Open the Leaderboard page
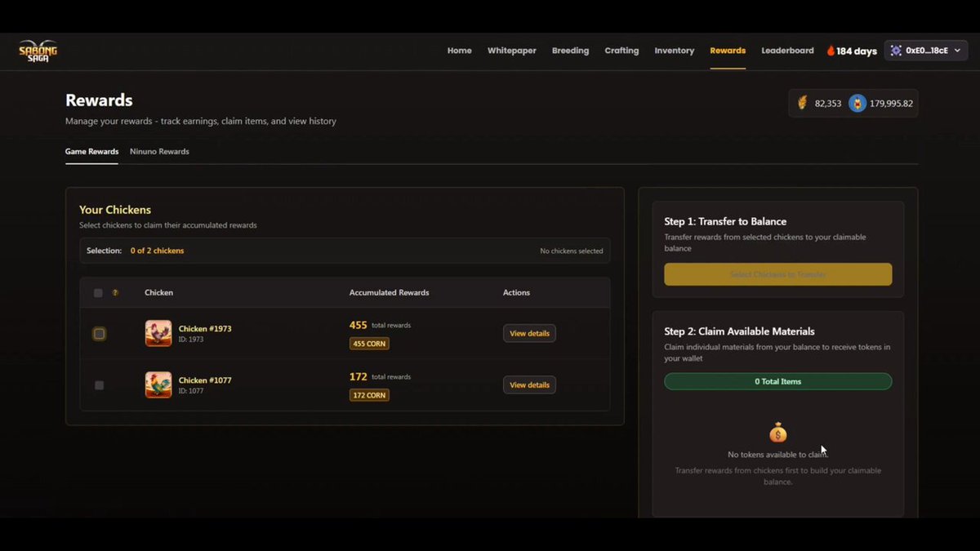 tap(787, 51)
